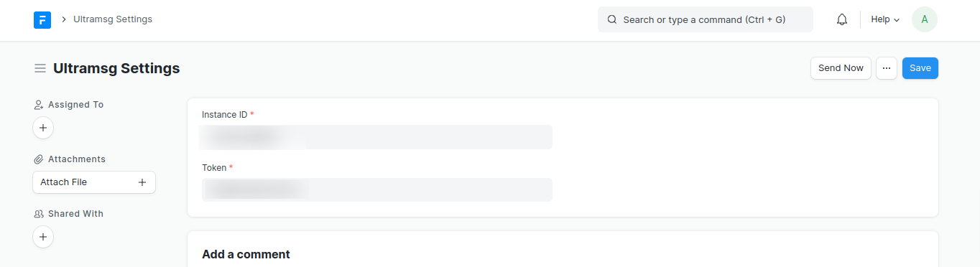The width and height of the screenshot is (980, 267).
Task: Click the search command bar
Action: [x=706, y=19]
